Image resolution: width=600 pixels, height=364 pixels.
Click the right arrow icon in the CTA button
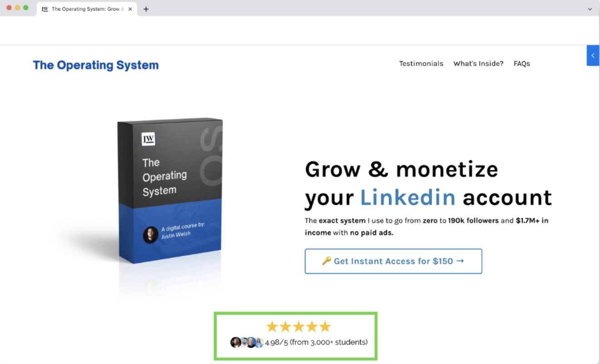pos(460,261)
